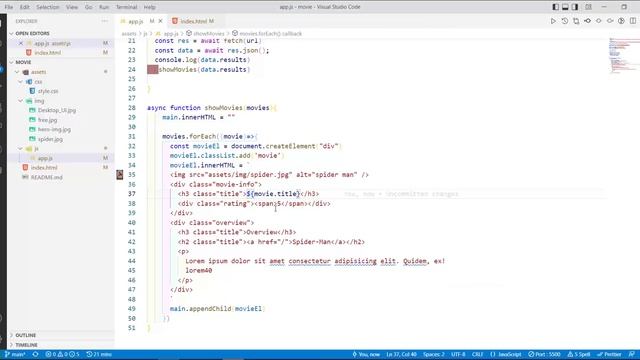Image resolution: width=640 pixels, height=360 pixels.
Task: Go to line via Ln 37, Col 40
Action: (x=402, y=354)
